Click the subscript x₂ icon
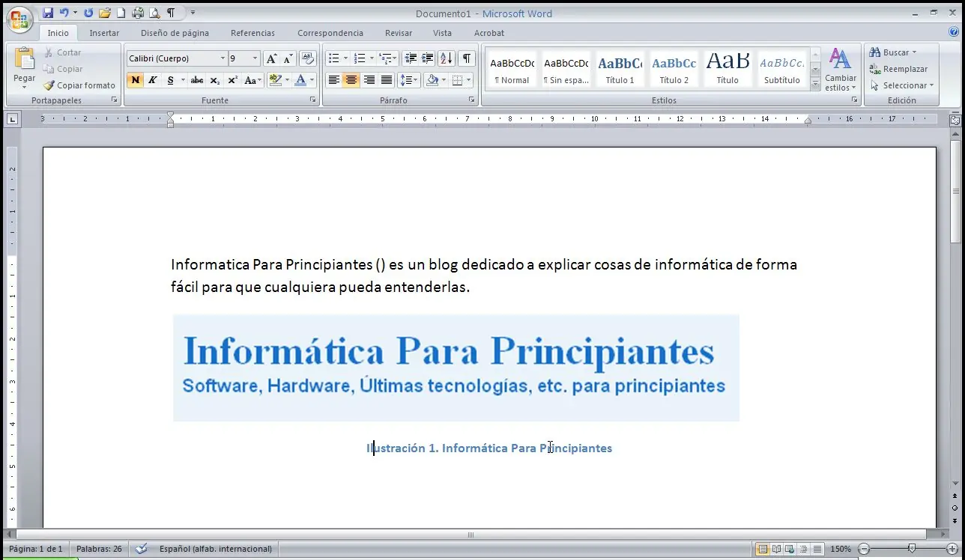Screen dimensions: 965x560 (214, 80)
